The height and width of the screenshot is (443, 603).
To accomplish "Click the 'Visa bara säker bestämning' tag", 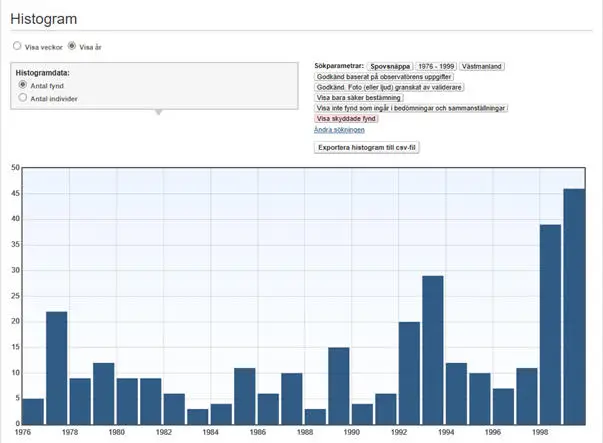I will pos(359,98).
